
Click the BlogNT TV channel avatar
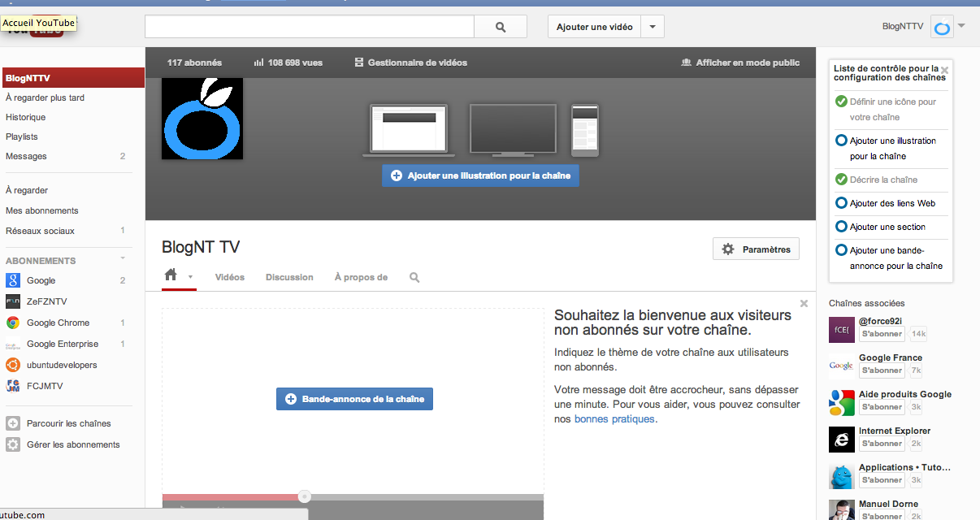coord(202,119)
